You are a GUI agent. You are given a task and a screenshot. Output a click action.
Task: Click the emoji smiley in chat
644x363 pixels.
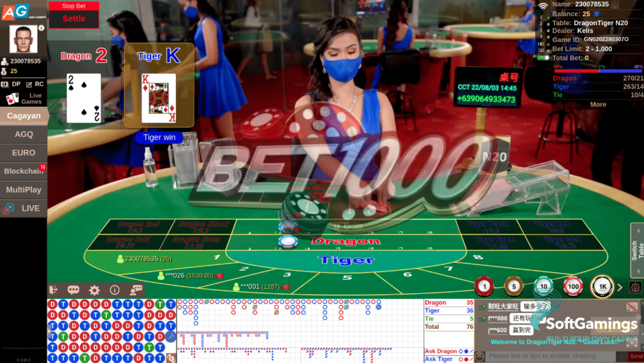pos(479,356)
